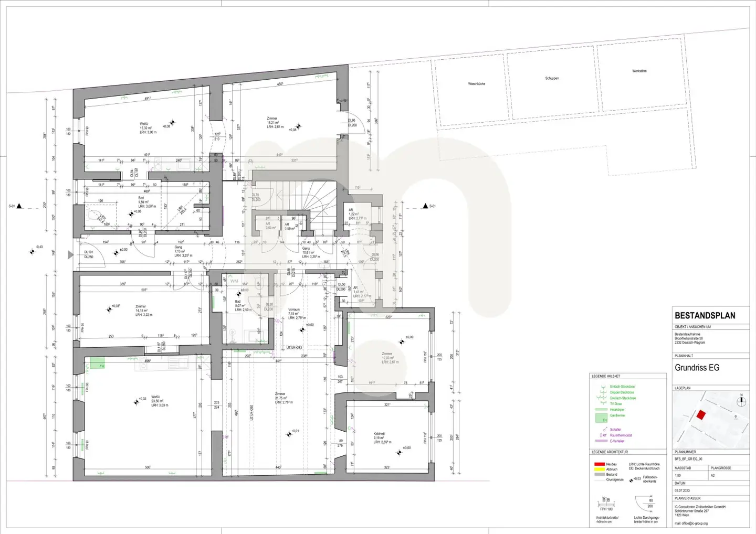Click the red Neubau color swatch
The height and width of the screenshot is (534, 756).
coord(599,464)
